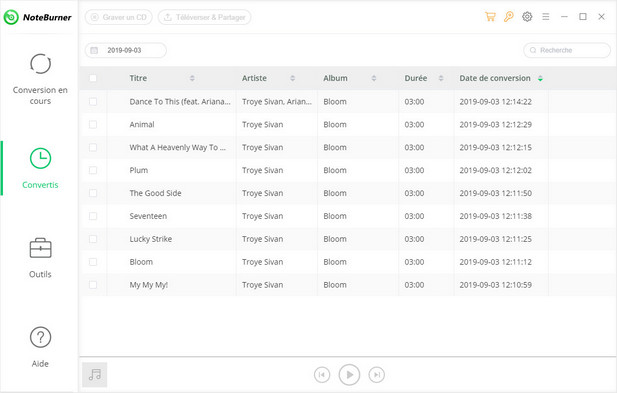Viewport: 617px width, 393px height.
Task: Select the Plum song title
Action: (x=139, y=170)
